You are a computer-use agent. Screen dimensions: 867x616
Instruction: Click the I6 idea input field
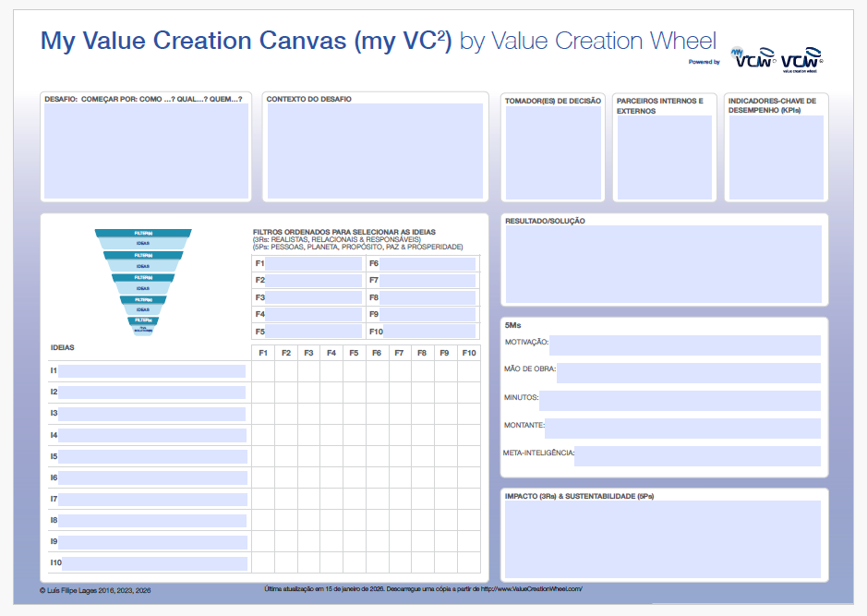152,477
